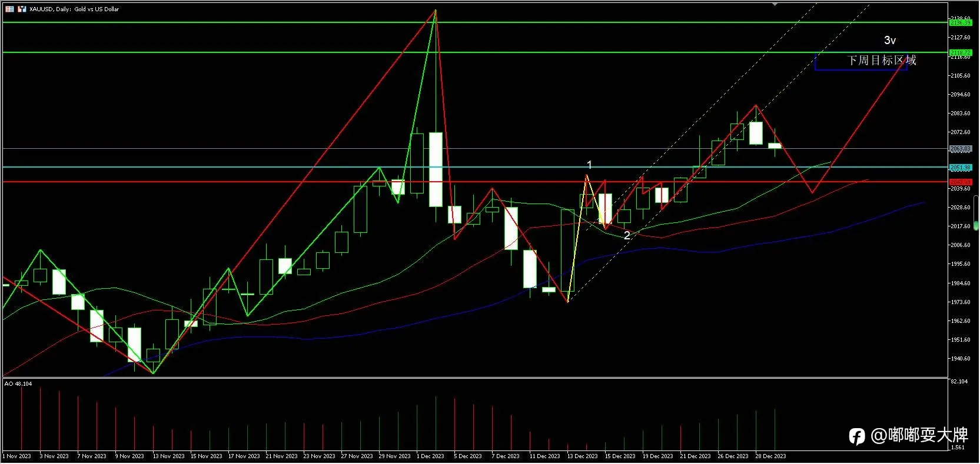Click the 2006.60 price axis label
The image size is (980, 464).
(x=960, y=245)
